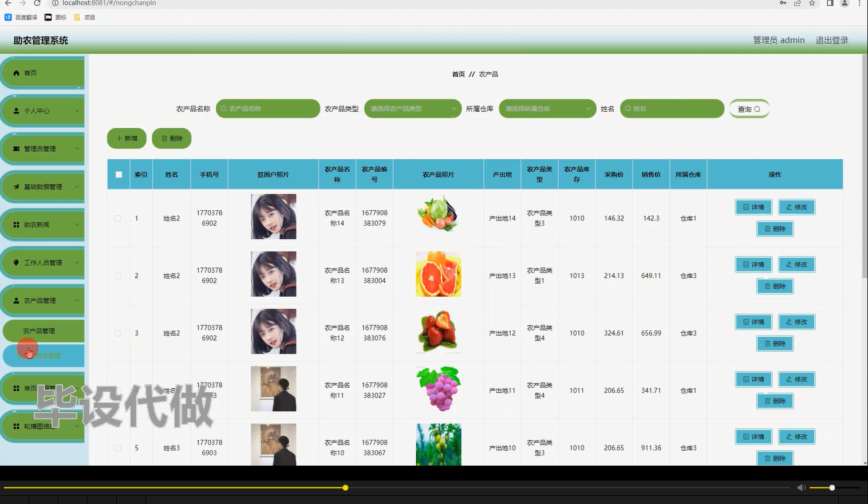The image size is (868, 504).
Task: Select the 农产品管理 submenu item
Action: [44, 331]
